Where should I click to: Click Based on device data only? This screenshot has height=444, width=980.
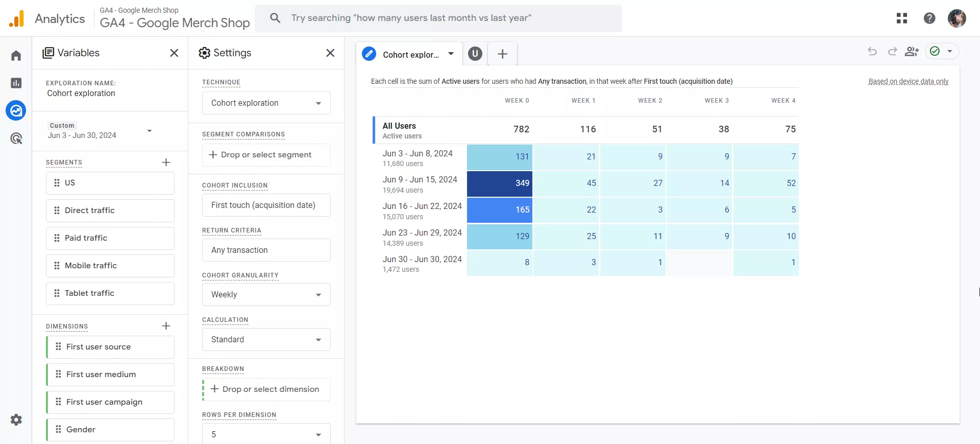(x=909, y=81)
